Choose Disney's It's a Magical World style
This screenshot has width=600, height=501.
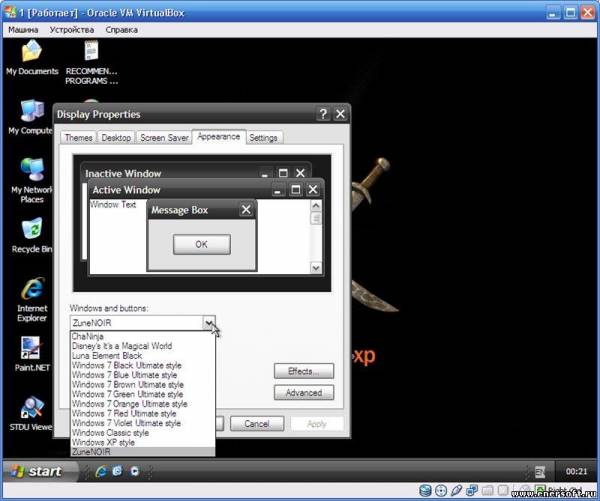point(142,346)
